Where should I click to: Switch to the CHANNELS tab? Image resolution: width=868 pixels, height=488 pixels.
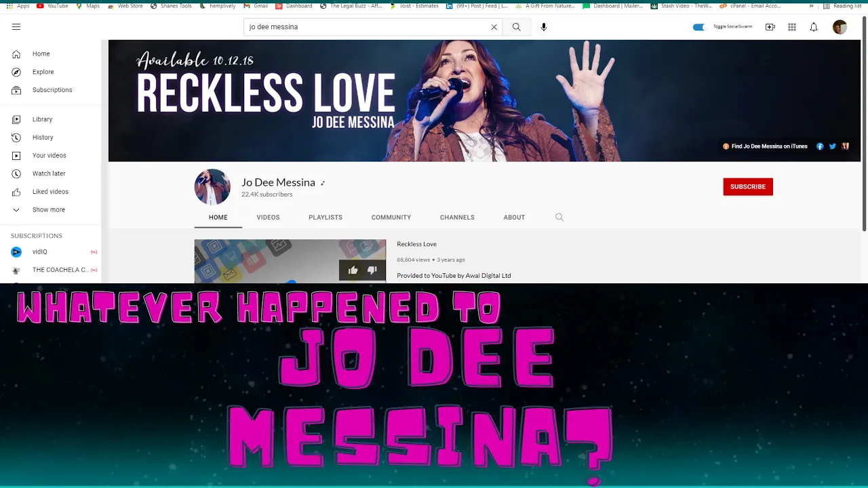click(457, 218)
